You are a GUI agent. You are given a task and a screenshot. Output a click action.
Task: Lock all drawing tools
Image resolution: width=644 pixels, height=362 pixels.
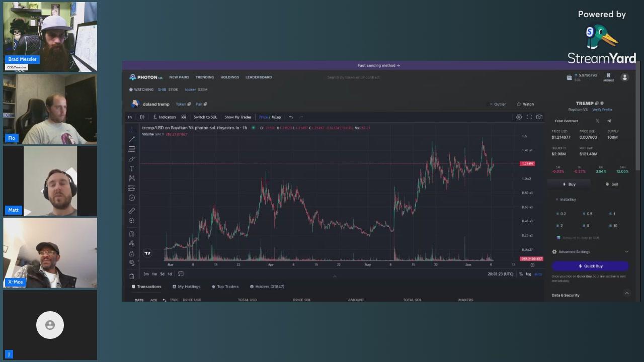click(x=132, y=253)
